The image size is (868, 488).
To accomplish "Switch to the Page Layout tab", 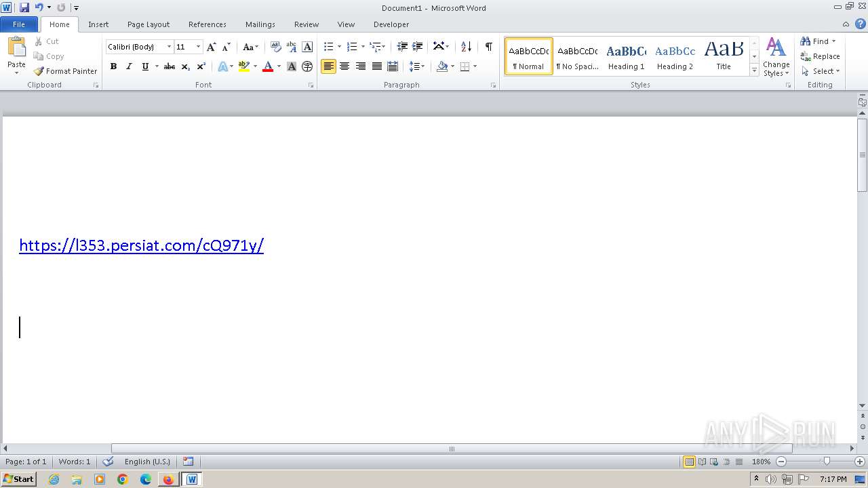I will 149,24.
